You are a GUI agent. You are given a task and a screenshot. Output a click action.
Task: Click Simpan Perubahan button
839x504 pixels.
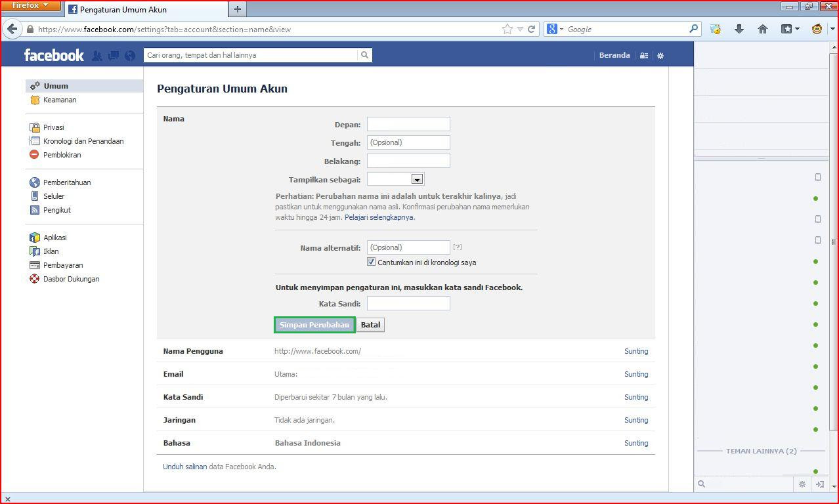pyautogui.click(x=314, y=325)
